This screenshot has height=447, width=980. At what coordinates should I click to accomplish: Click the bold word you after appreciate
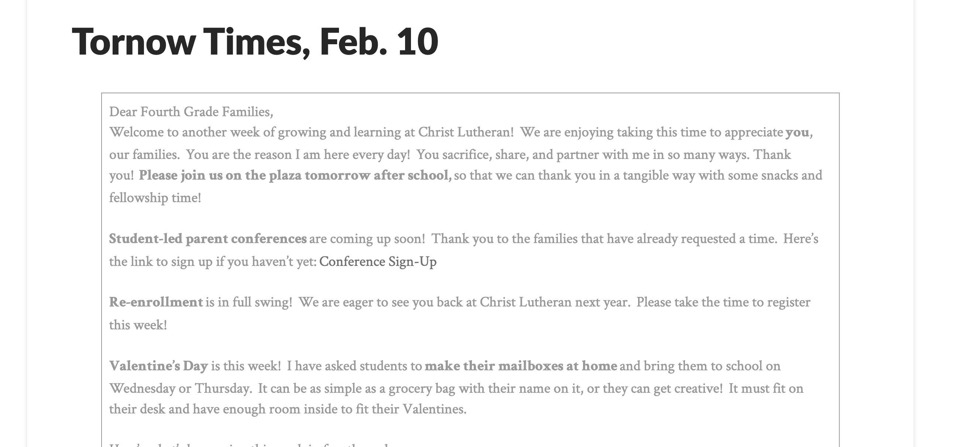[x=797, y=133]
